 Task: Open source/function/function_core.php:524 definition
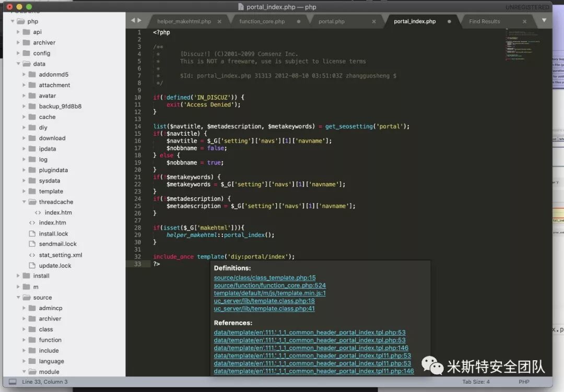[x=270, y=286]
